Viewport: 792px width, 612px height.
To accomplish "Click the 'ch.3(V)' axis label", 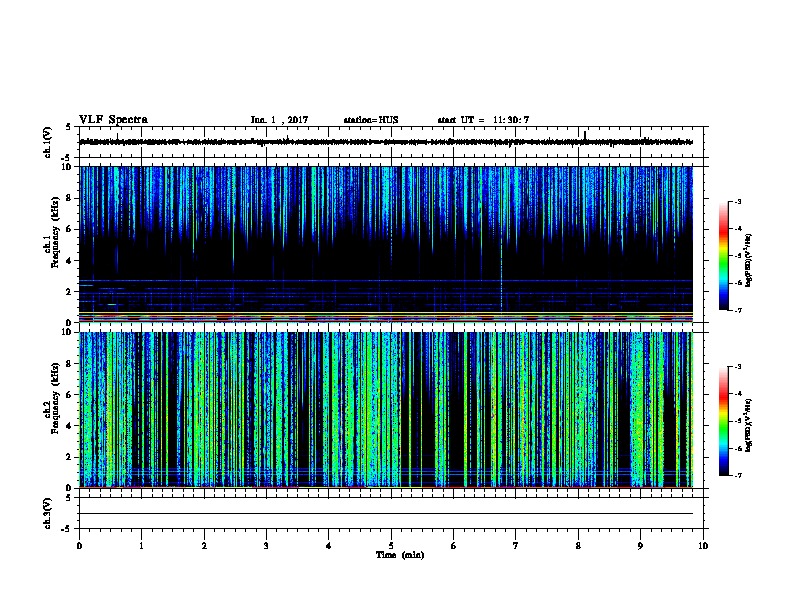I will tap(48, 513).
